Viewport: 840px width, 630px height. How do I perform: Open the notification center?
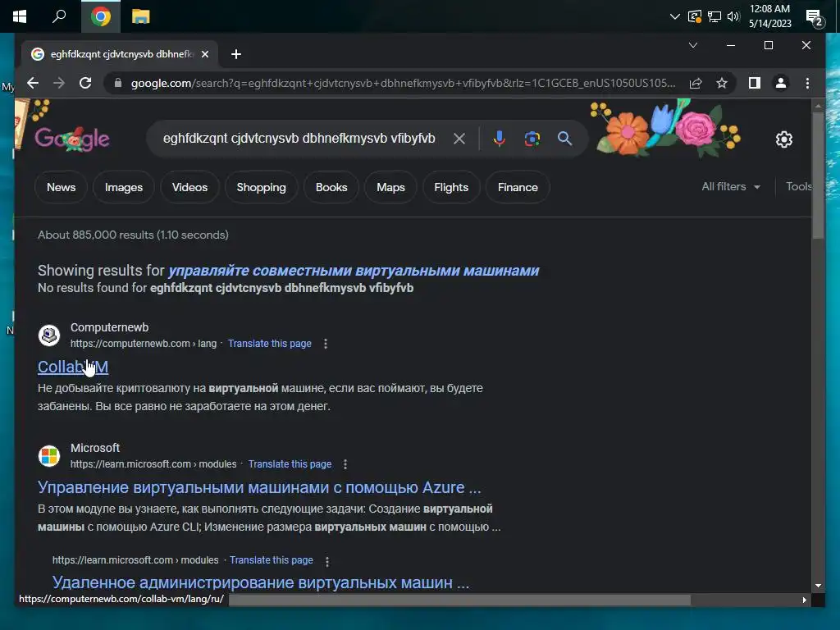(815, 18)
